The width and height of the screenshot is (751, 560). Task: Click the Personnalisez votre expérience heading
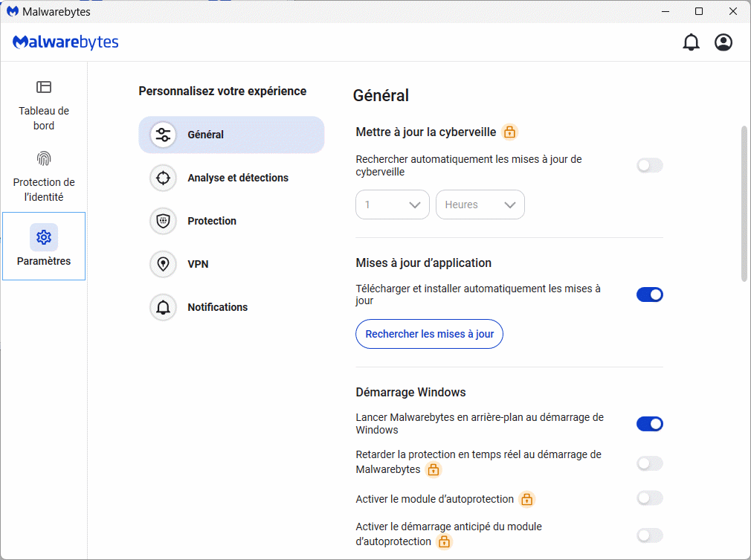222,91
